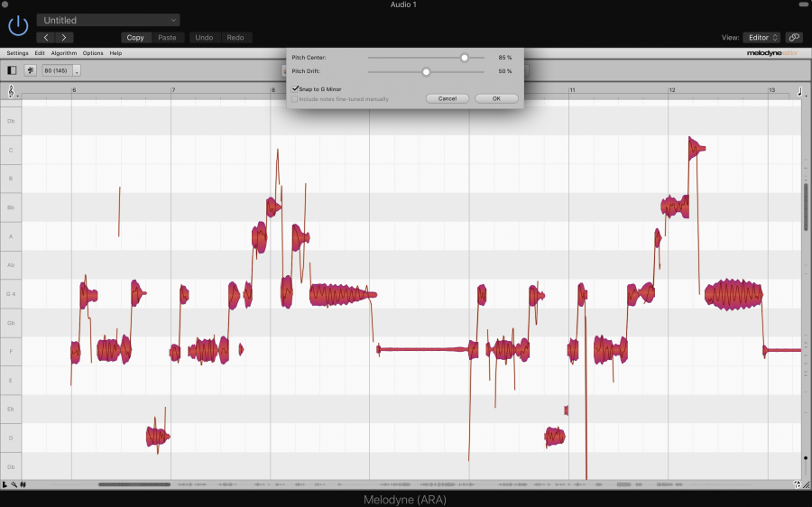
Task: Click Cancel in the pitch dialog
Action: pyautogui.click(x=448, y=98)
